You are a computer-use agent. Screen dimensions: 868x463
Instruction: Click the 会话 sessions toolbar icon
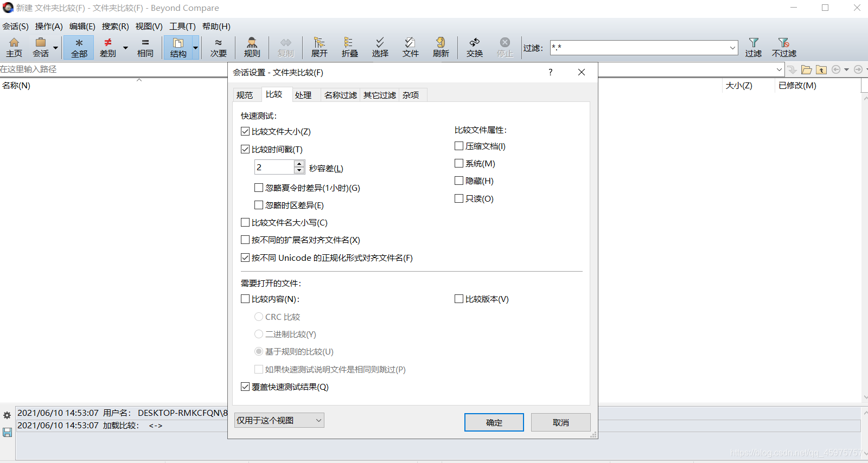click(41, 48)
